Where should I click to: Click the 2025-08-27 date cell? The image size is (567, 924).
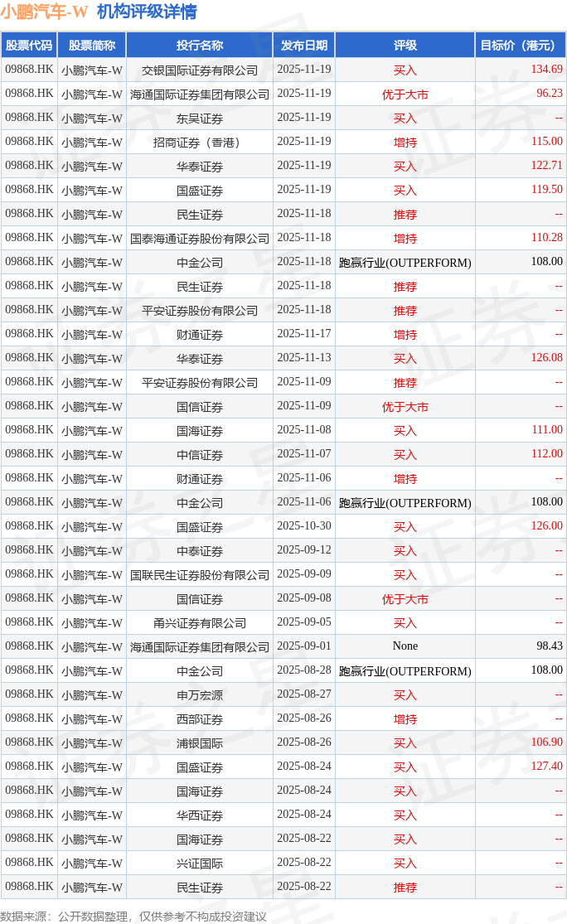(x=304, y=694)
